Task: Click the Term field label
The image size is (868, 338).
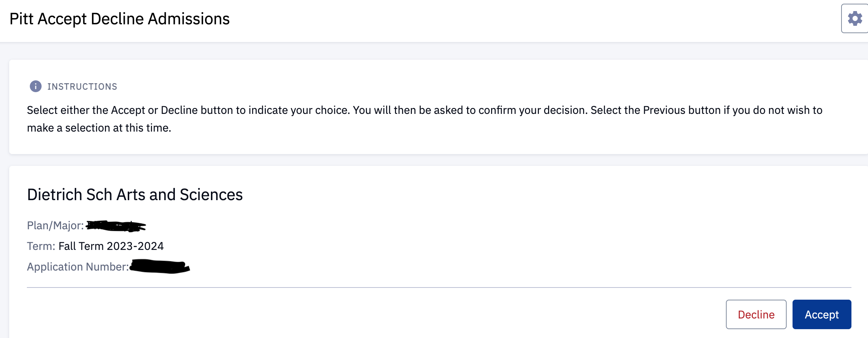Action: tap(41, 246)
